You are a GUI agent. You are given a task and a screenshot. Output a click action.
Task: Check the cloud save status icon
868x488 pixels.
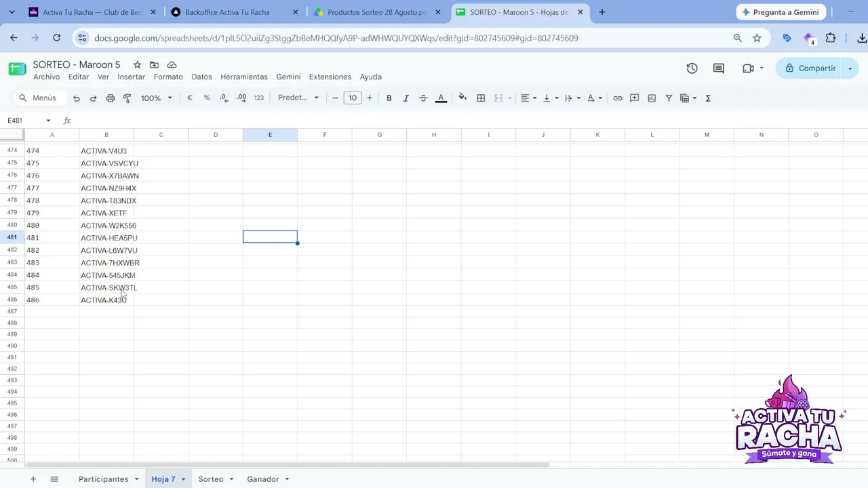(172, 64)
